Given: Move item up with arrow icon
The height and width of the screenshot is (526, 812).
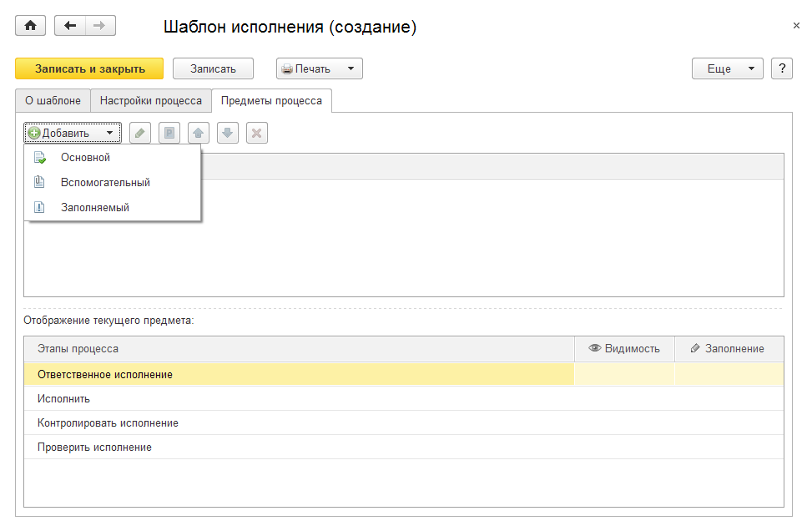Looking at the screenshot, I should pyautogui.click(x=198, y=133).
